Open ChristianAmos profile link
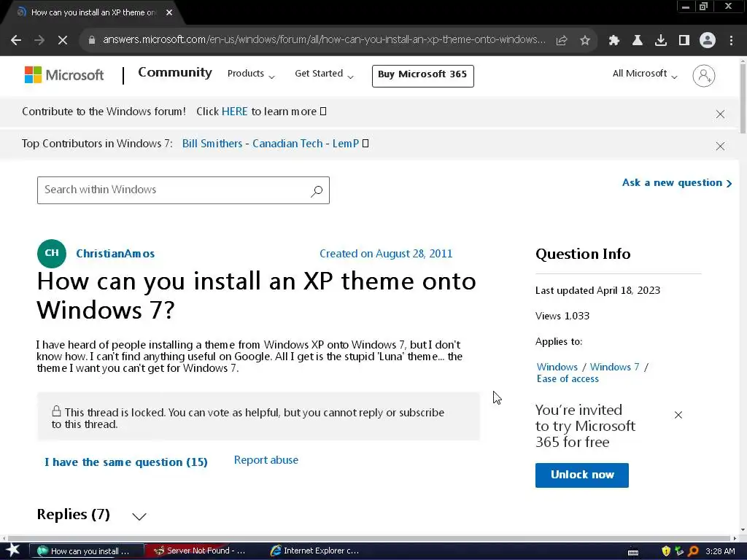This screenshot has width=747, height=560. pos(115,253)
